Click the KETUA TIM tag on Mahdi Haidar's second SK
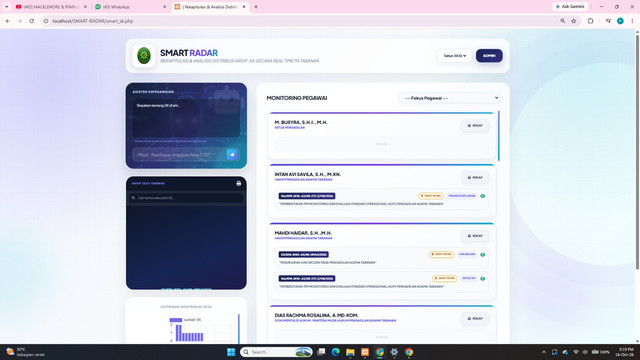This screenshot has height=360, width=640. click(x=469, y=278)
